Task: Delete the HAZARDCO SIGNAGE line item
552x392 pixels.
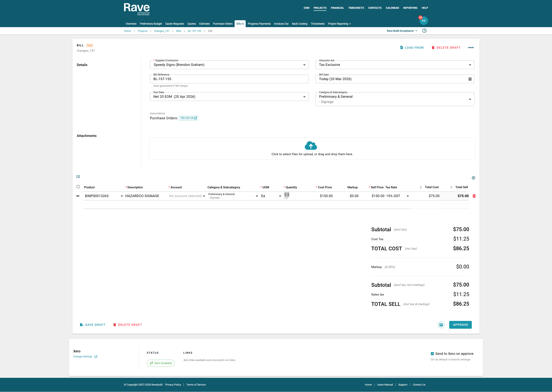Action: (x=474, y=196)
